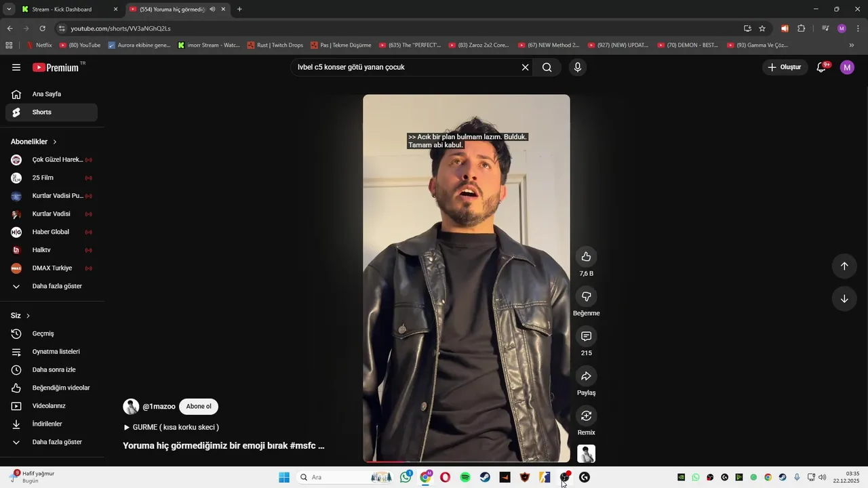Screen dimensions: 868x488
Task: Open Spotify from the taskbar
Action: [465, 477]
